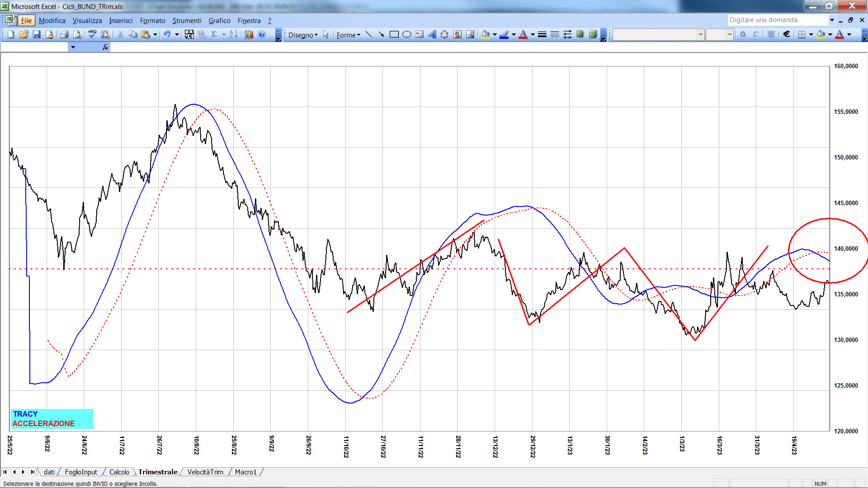This screenshot has height=488, width=868.
Task: Insert WordArt from drawing toolbar
Action: tap(432, 34)
